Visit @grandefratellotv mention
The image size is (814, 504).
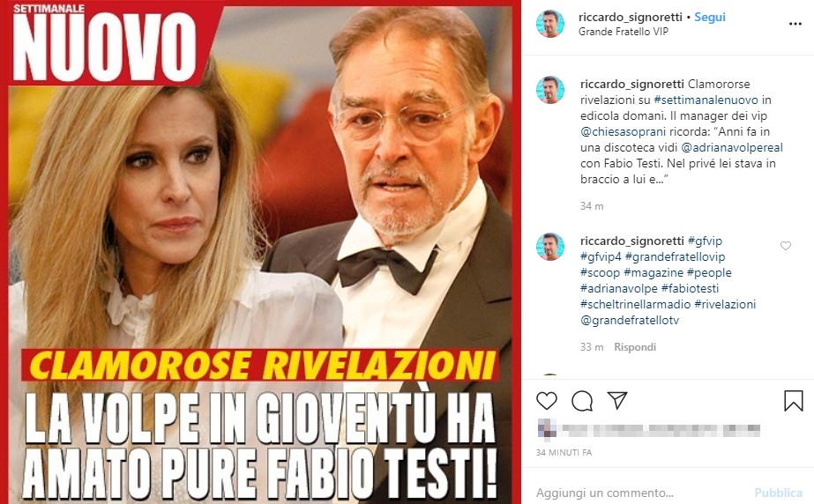coord(630,321)
